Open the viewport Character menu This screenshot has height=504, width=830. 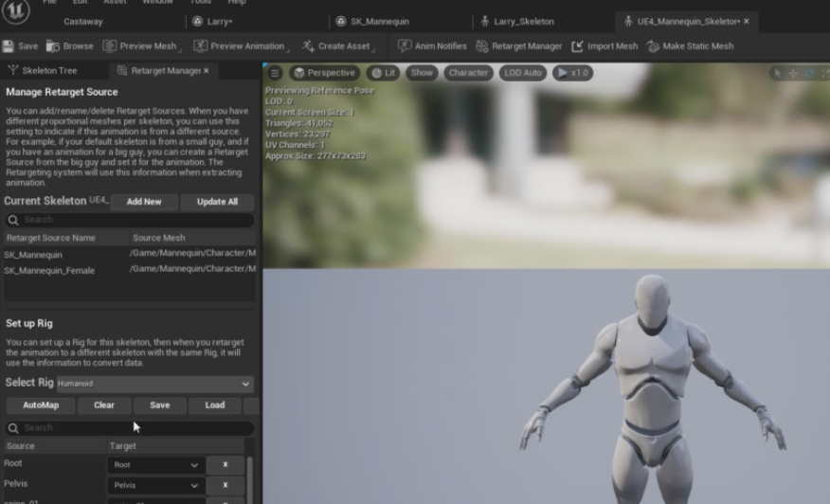[468, 73]
